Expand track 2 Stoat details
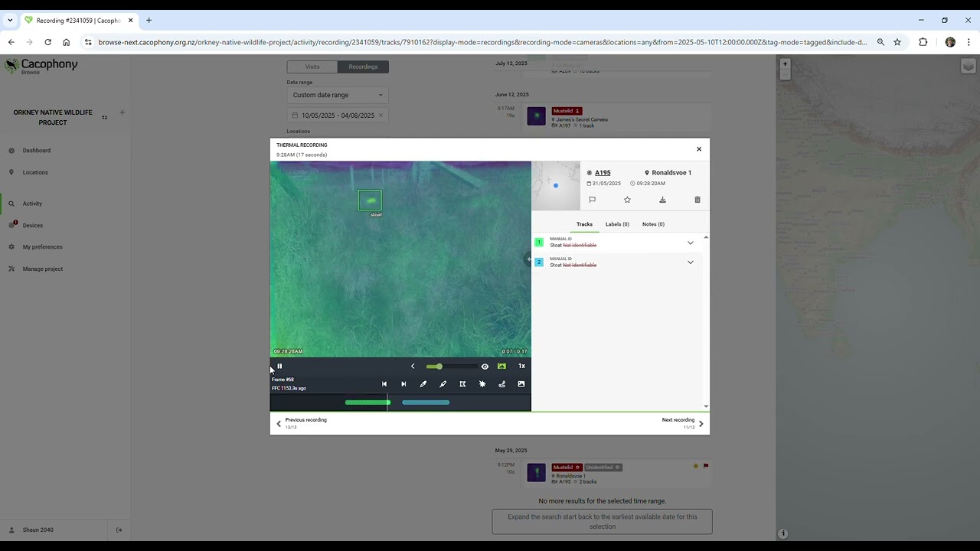This screenshot has height=551, width=980. point(690,262)
